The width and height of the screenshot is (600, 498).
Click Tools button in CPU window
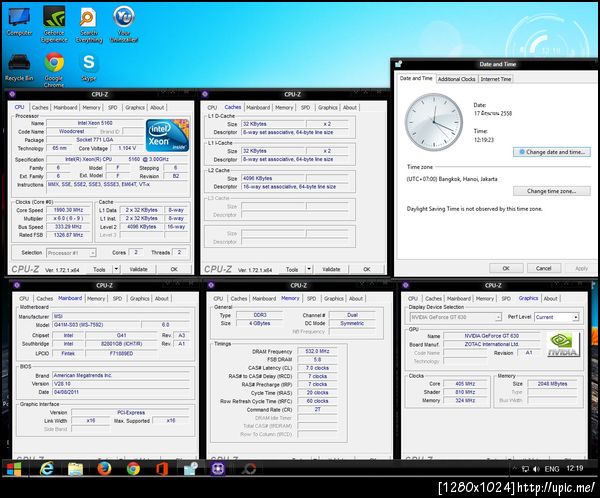pos(99,269)
